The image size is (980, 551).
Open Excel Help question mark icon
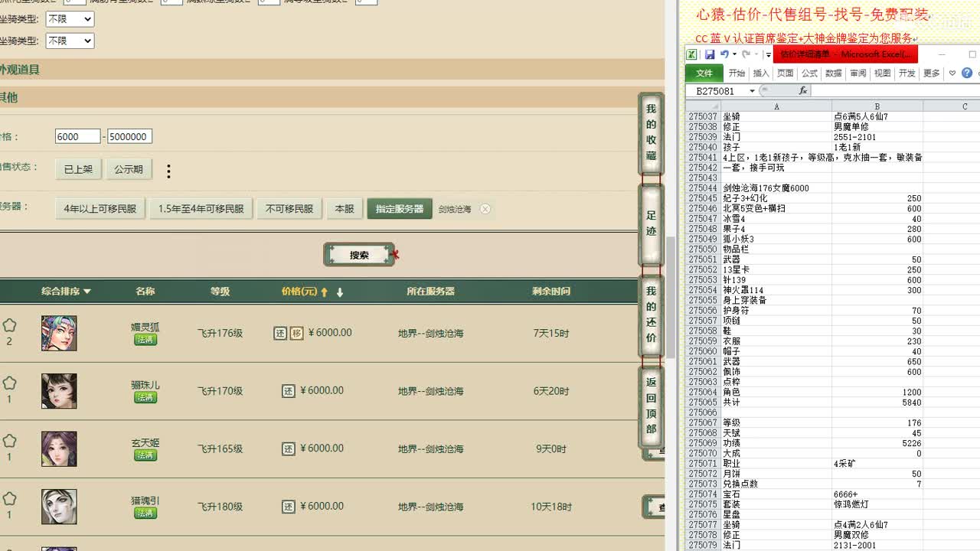click(967, 73)
